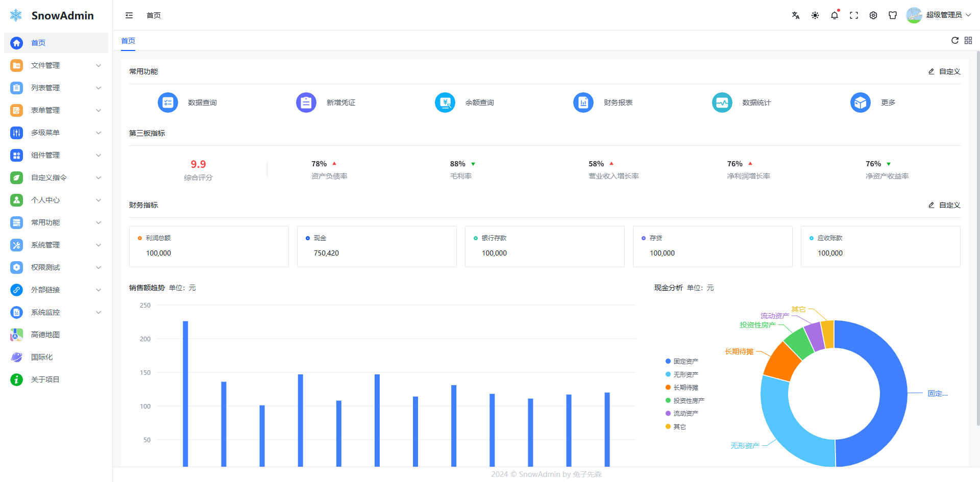Click the 个人中心 person icon
The image size is (980, 482).
click(17, 200)
